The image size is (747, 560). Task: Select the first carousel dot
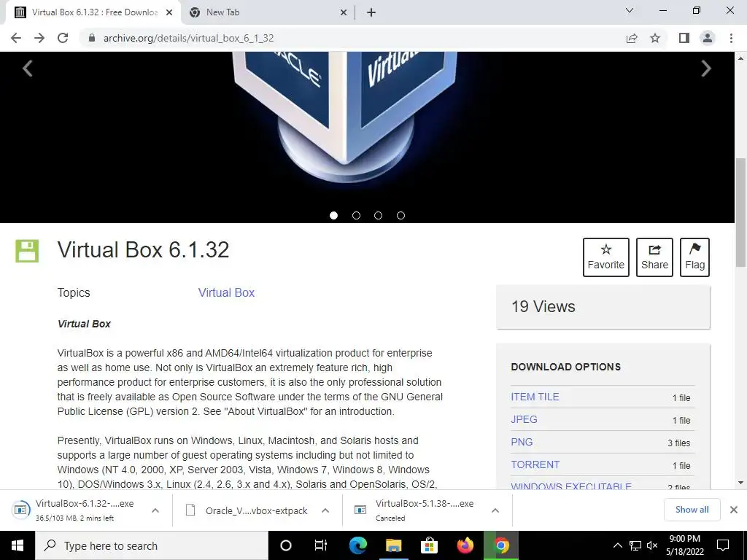pos(333,215)
